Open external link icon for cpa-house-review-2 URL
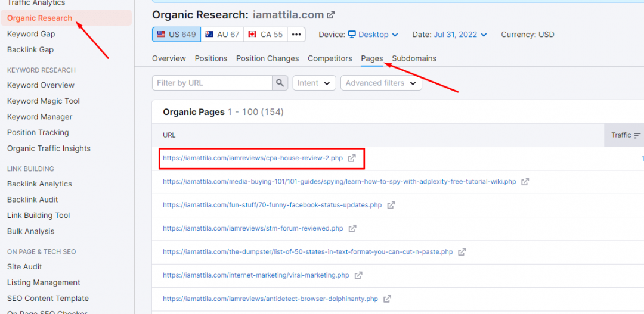This screenshot has width=644, height=314. (x=352, y=158)
